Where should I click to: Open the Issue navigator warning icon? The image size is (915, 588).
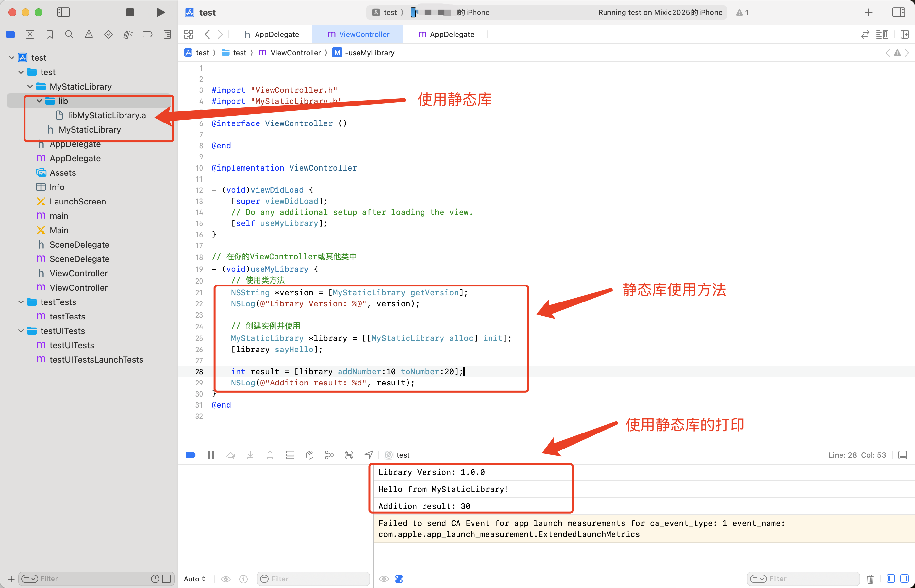click(89, 34)
